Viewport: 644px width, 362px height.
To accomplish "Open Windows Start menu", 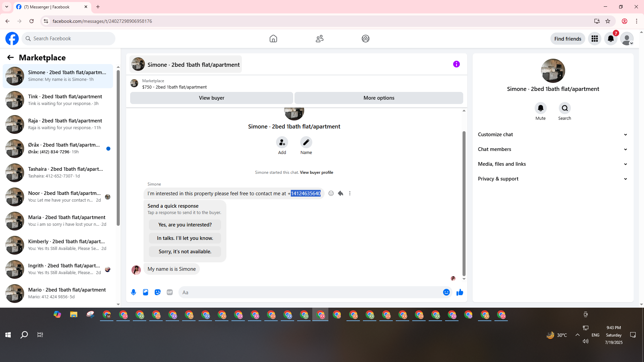I will coord(8,334).
